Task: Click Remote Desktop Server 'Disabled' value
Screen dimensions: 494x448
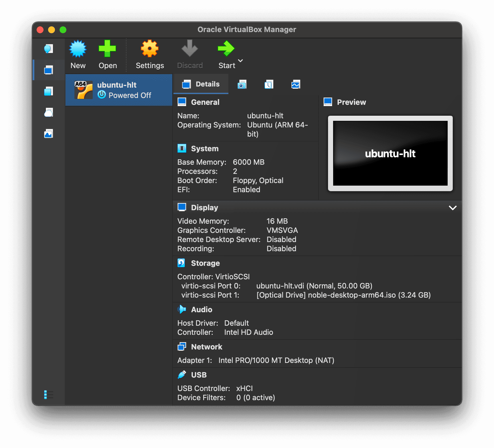Action: [282, 239]
